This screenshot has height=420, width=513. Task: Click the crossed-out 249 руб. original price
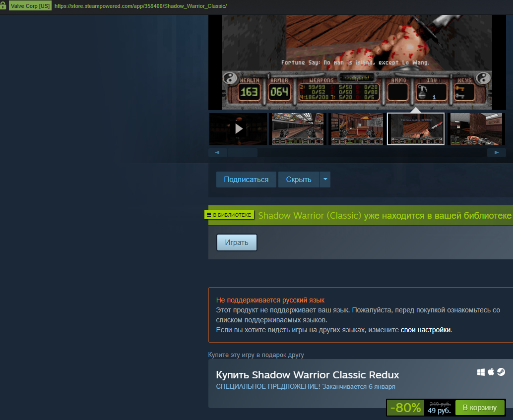440,404
